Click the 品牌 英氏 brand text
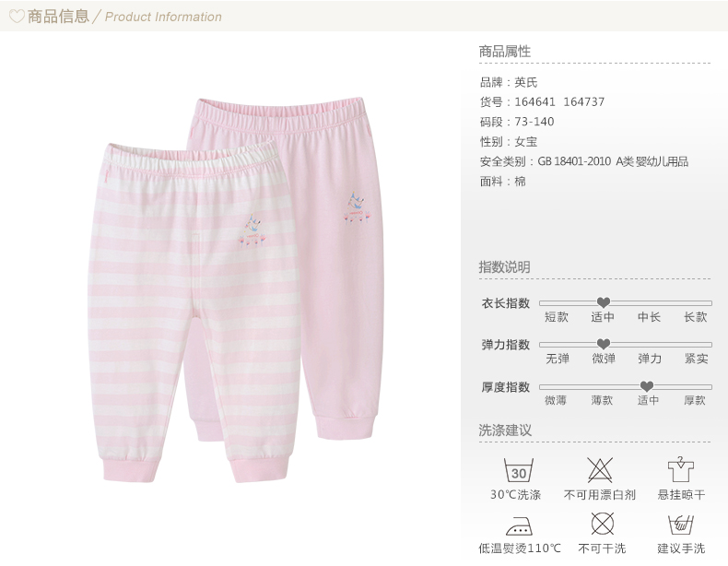Viewport: 728px width, 566px height. 509,82
